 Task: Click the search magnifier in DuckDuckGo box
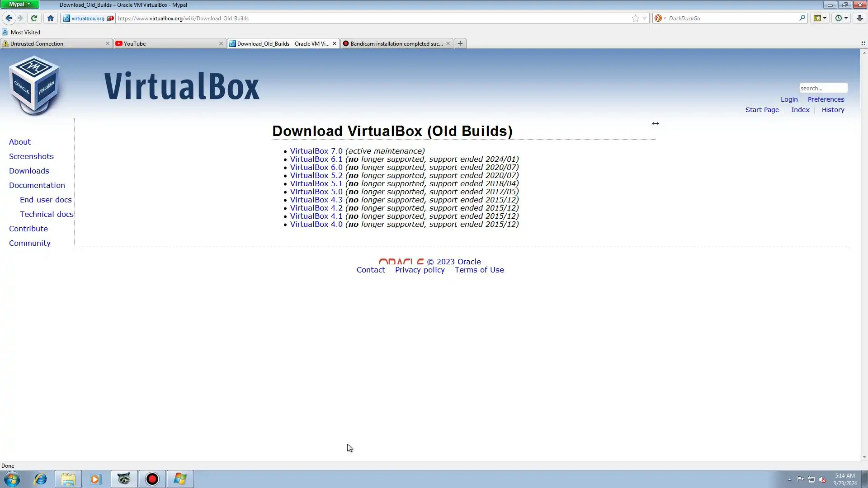802,18
